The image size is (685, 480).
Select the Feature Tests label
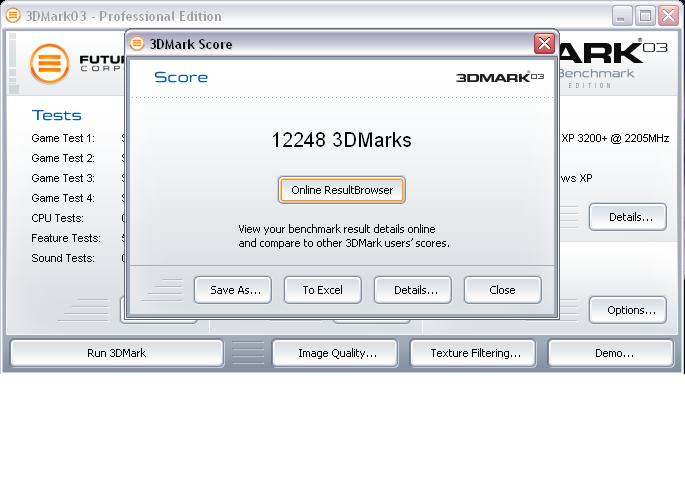(66, 238)
